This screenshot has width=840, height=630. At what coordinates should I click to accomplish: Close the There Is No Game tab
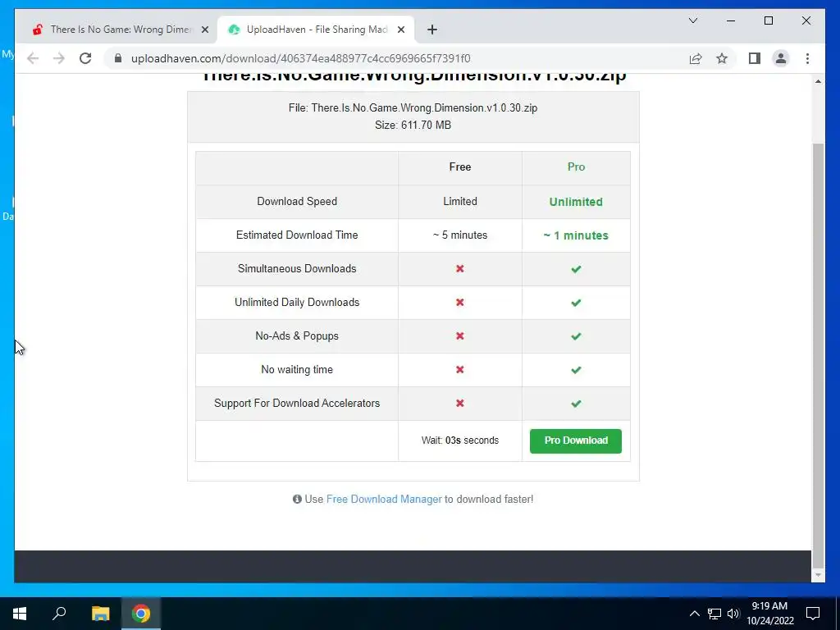click(x=204, y=30)
